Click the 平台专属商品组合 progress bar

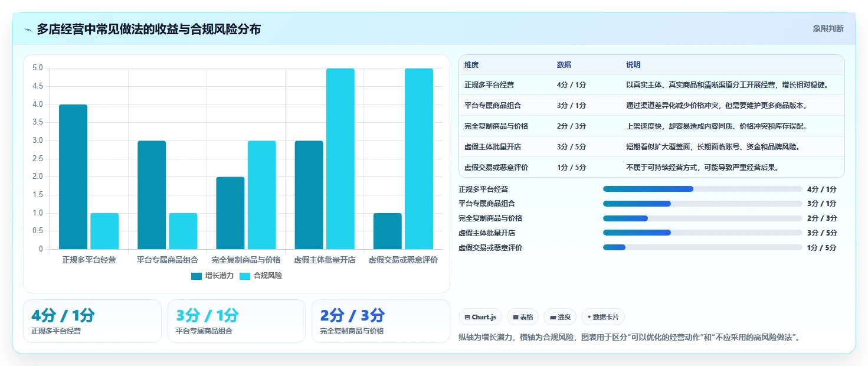tap(702, 204)
